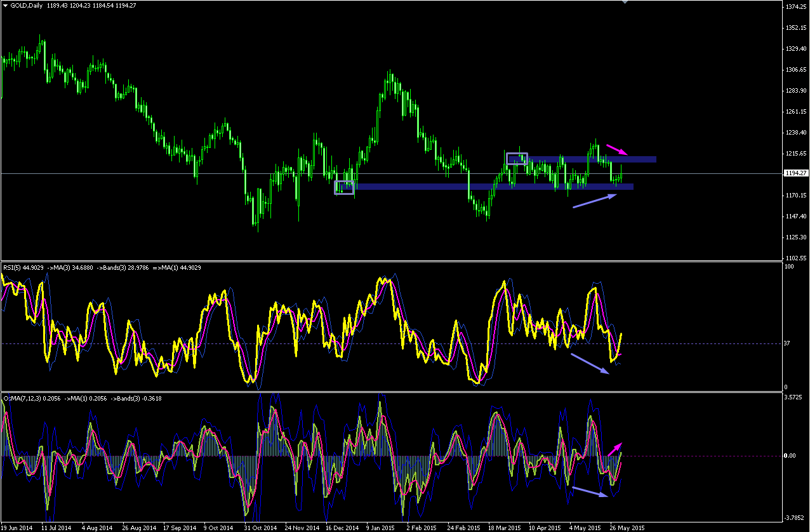Click the 1306.65 price scale value
Viewport: 810px width, 532px height.
[x=795, y=69]
